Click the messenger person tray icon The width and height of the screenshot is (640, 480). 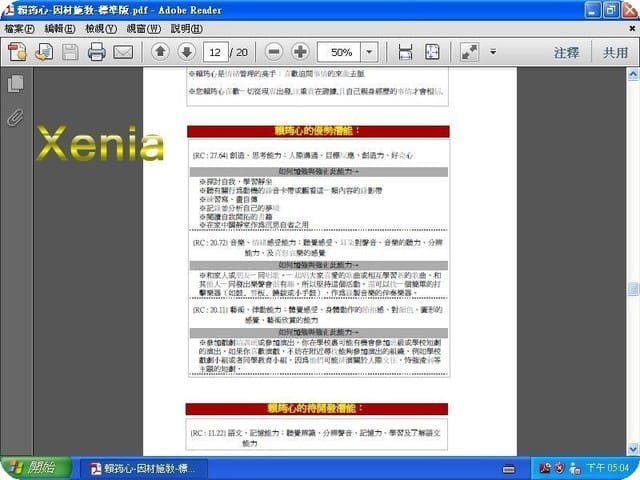click(575, 468)
